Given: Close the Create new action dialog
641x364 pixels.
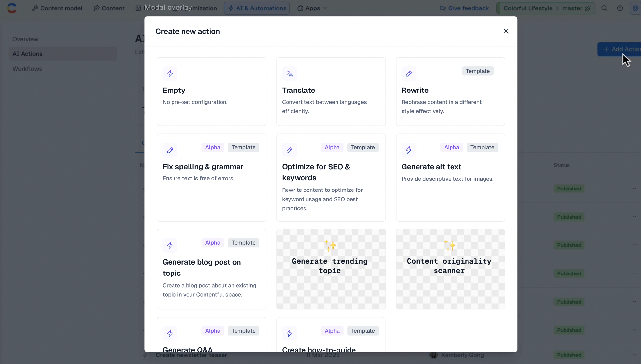Looking at the screenshot, I should (x=506, y=31).
